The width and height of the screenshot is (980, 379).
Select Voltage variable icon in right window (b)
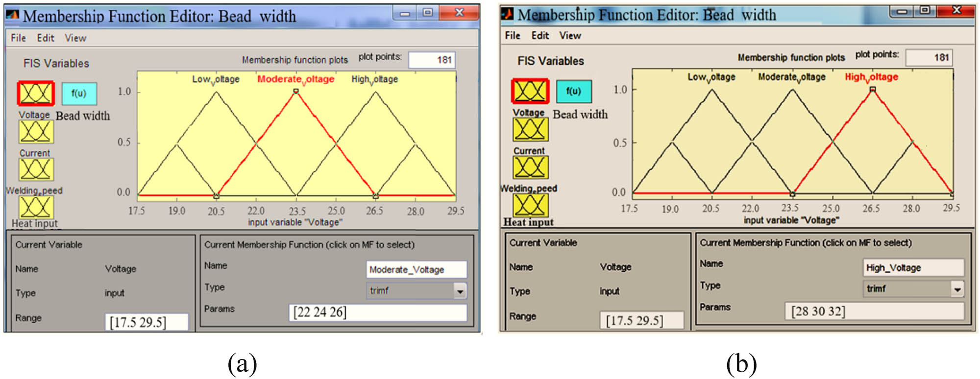[x=530, y=91]
